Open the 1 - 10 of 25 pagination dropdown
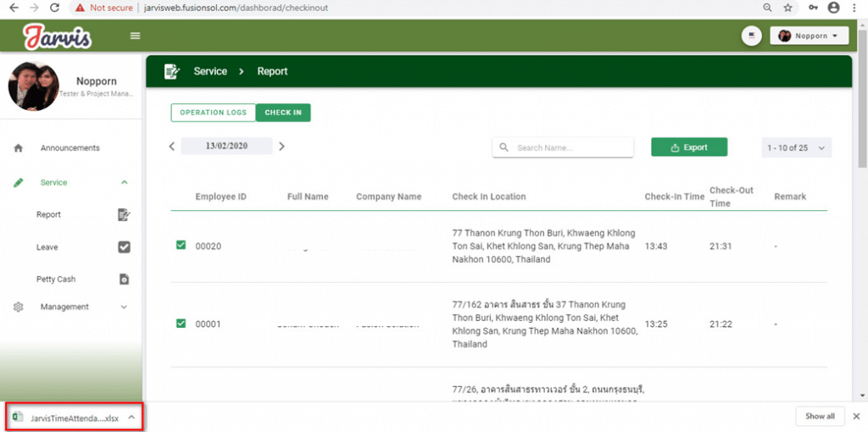This screenshot has width=868, height=432. (796, 147)
